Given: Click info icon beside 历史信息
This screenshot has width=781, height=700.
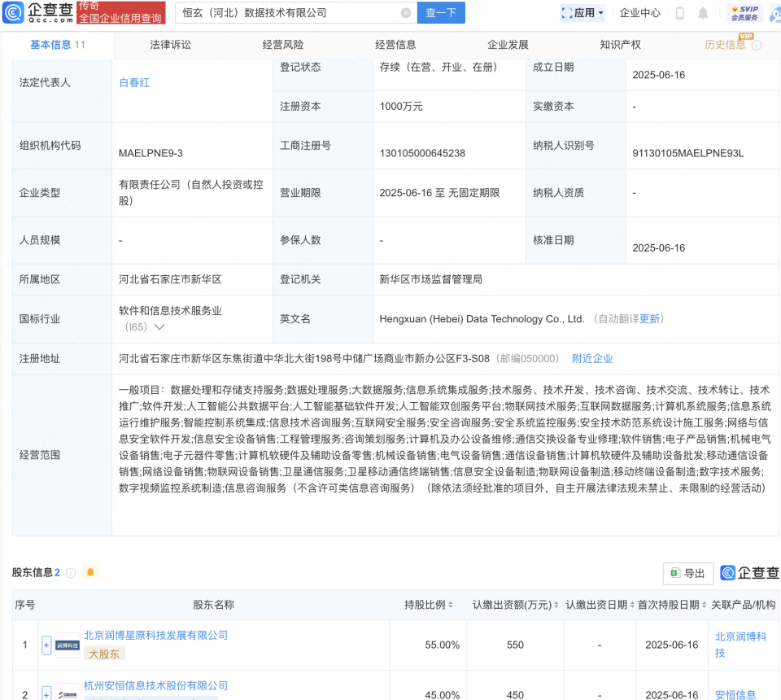Looking at the screenshot, I should [757, 46].
